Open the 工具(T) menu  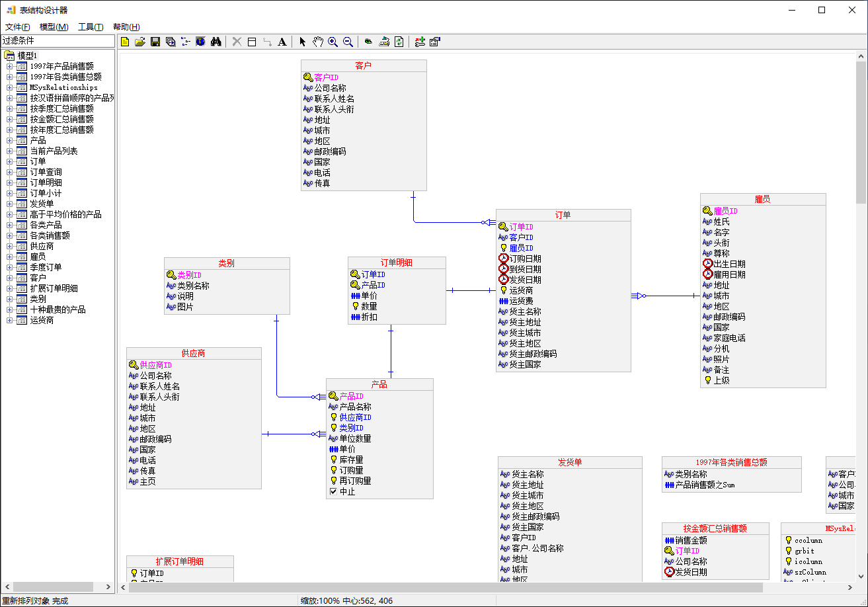[x=91, y=27]
